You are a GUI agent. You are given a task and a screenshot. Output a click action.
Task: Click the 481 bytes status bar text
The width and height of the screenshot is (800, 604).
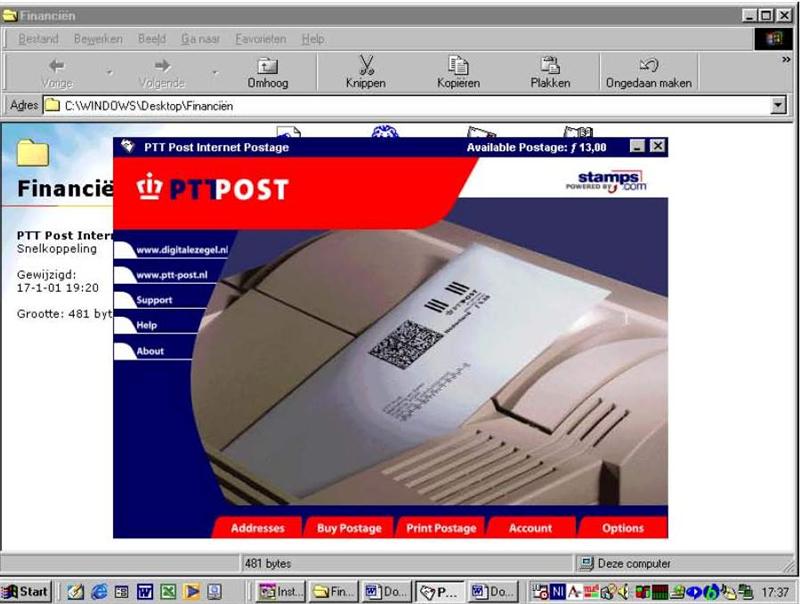[x=268, y=563]
